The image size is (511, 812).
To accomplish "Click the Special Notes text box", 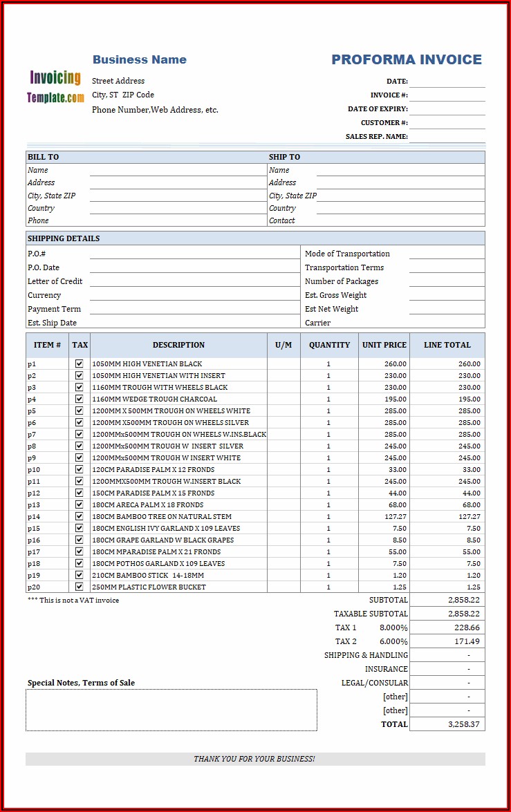I will [171, 710].
